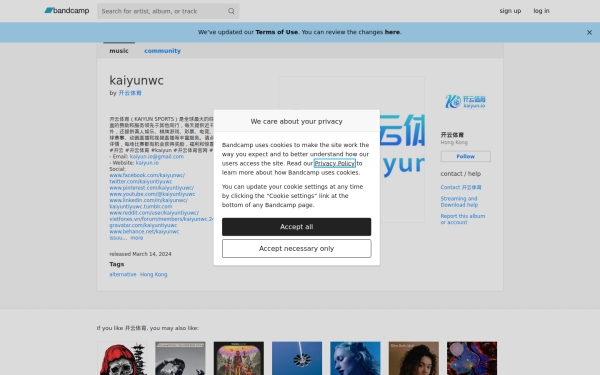Open the twitter.com/kaiyuntiyuwc link
Image resolution: width=600 pixels, height=375 pixels.
[x=141, y=181]
